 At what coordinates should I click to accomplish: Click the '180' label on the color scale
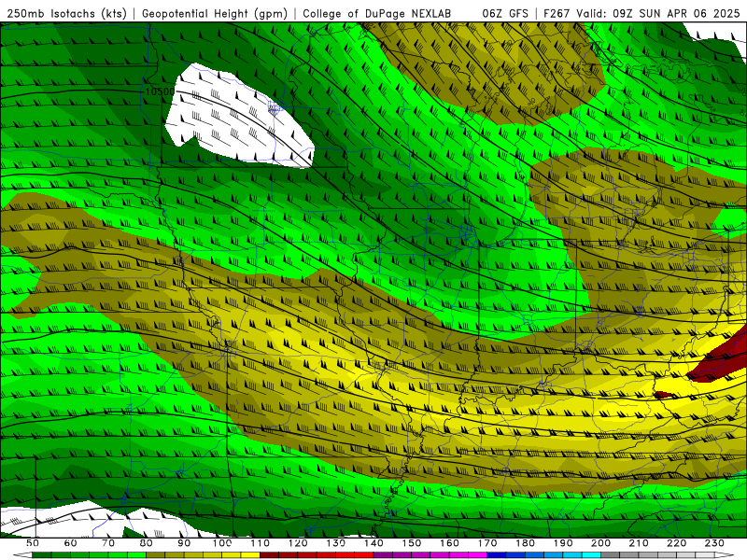pos(525,543)
